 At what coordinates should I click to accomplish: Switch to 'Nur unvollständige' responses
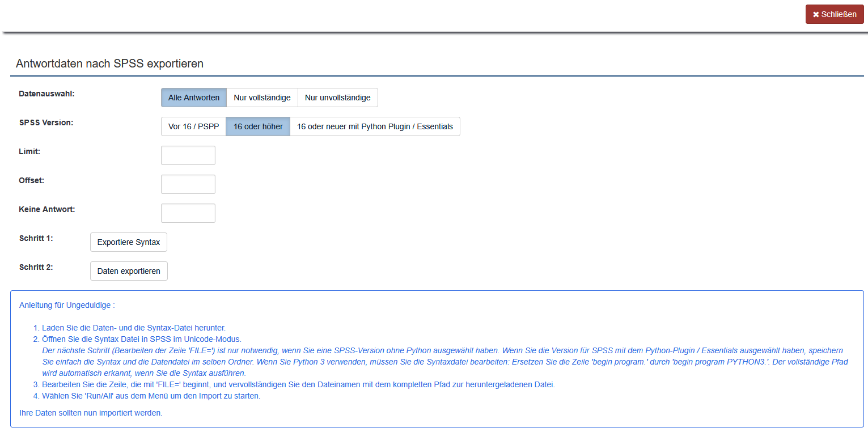337,98
